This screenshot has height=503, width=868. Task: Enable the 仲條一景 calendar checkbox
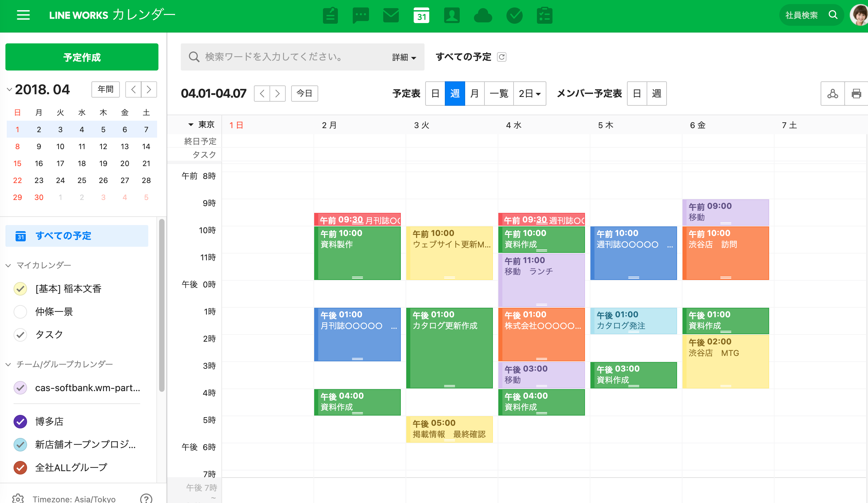coord(20,311)
